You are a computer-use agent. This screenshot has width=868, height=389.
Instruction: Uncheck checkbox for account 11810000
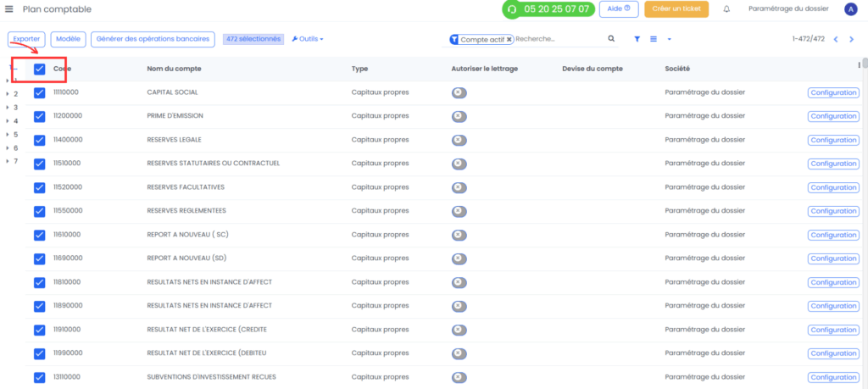(39, 282)
